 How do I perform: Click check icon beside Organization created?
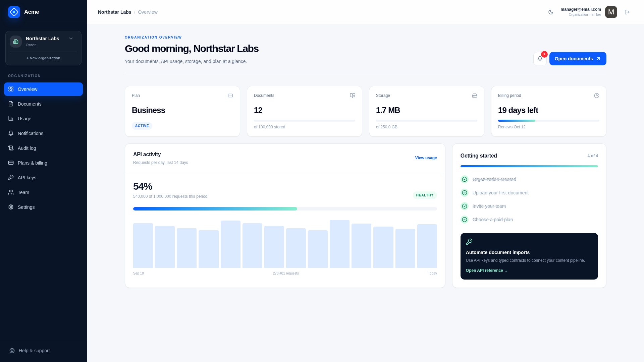[465, 179]
